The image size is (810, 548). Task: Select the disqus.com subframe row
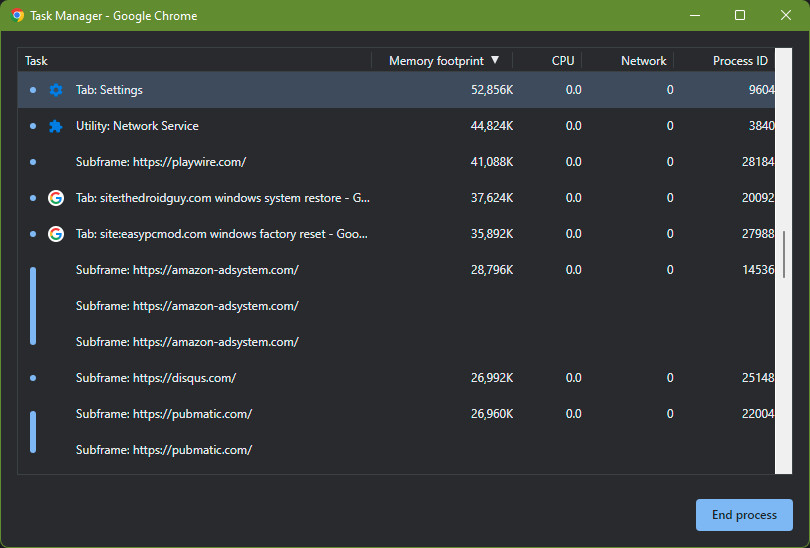click(396, 378)
